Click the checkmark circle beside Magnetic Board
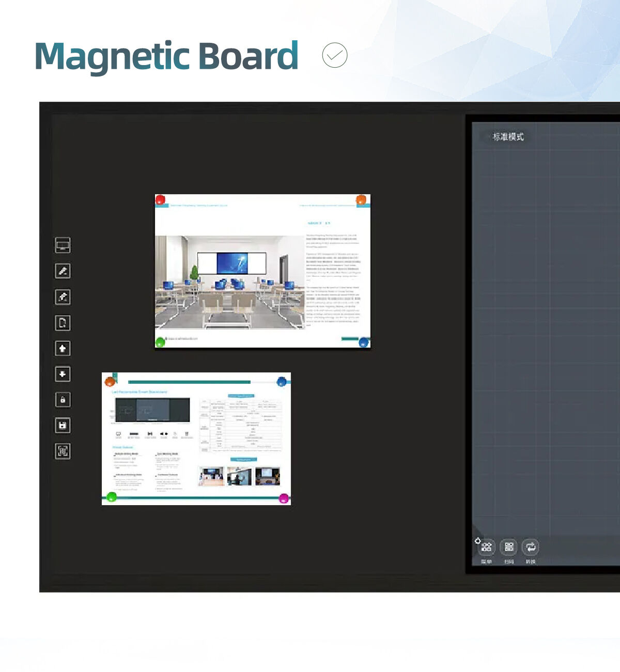Viewport: 620px width, 672px height. pos(335,55)
